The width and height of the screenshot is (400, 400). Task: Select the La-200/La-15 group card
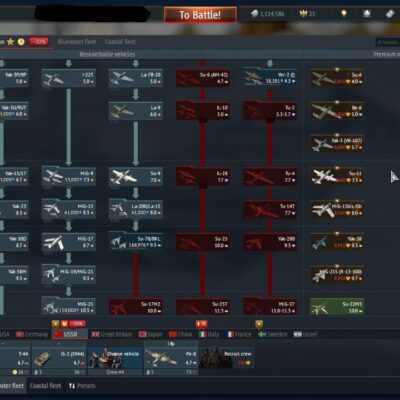pyautogui.click(x=136, y=209)
